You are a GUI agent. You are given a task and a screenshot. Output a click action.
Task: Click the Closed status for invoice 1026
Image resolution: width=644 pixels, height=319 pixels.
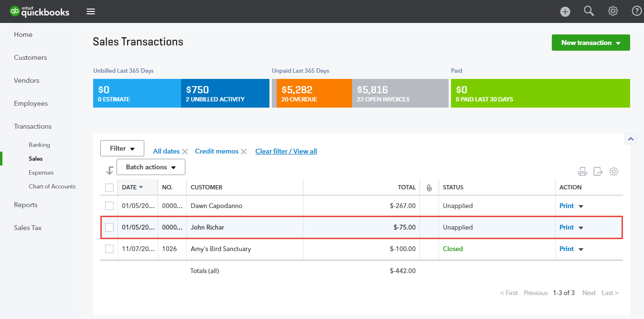tap(453, 249)
